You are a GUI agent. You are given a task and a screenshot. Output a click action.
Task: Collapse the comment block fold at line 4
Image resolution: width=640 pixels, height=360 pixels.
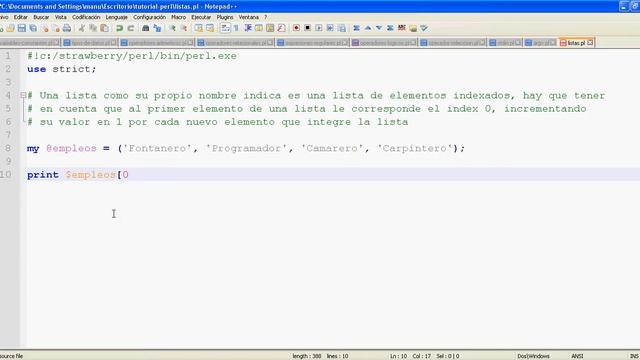pos(23,96)
